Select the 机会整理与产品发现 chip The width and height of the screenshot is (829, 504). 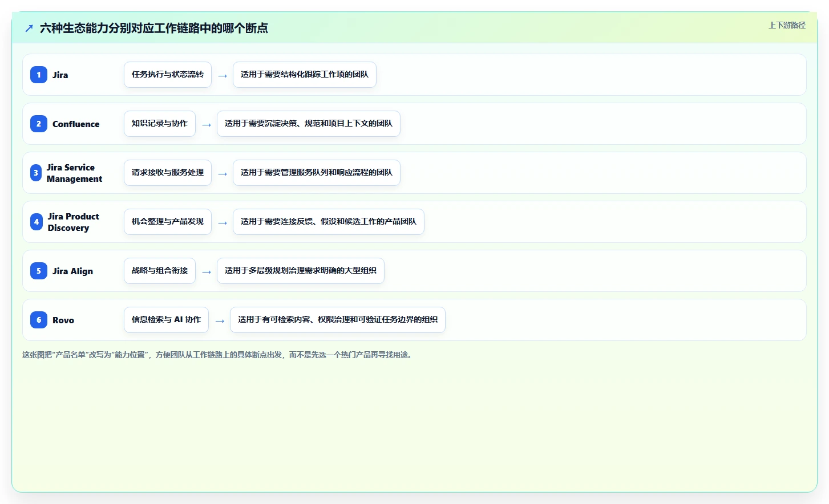click(x=168, y=222)
